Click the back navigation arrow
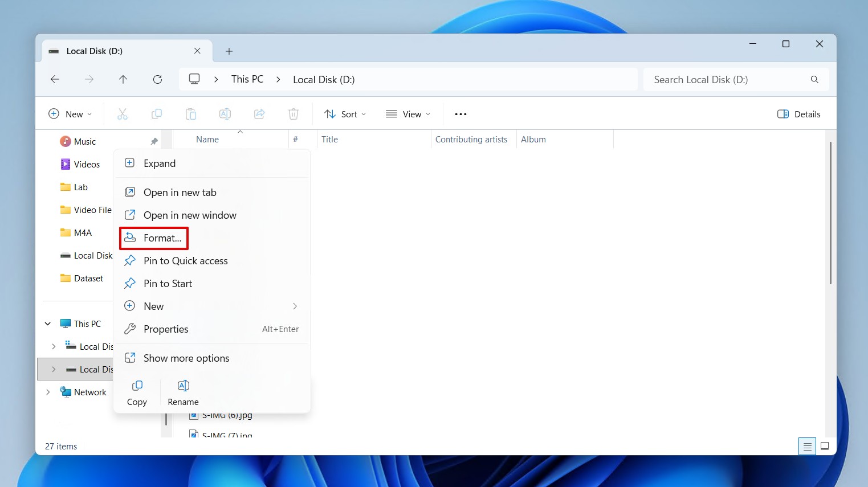Screen dimensions: 868x487 pyautogui.click(x=55, y=79)
